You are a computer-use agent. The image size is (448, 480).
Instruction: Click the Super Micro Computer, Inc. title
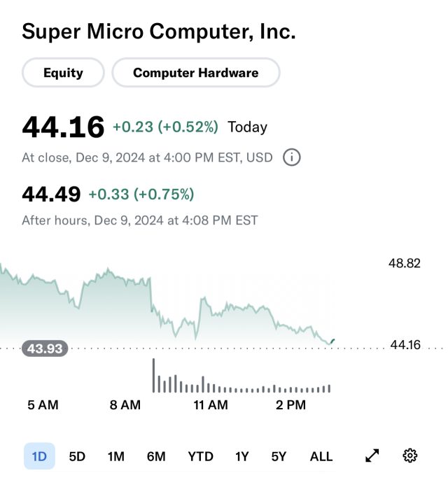pos(159,31)
